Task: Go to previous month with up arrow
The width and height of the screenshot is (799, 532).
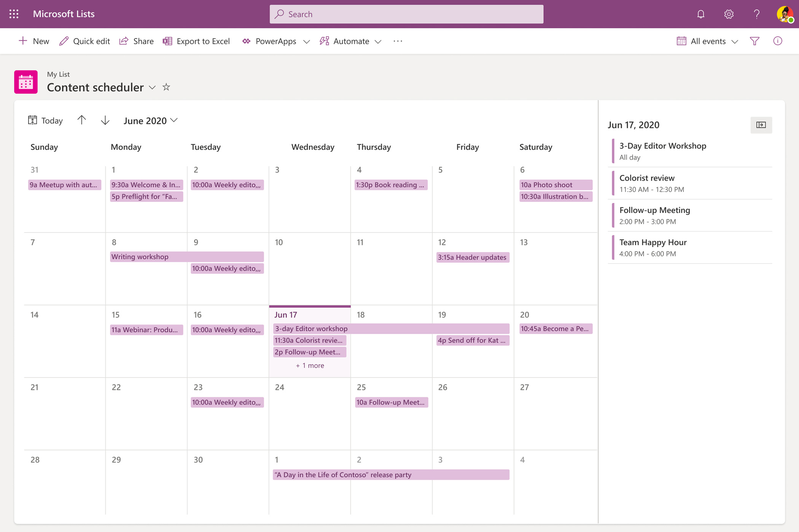Action: point(81,121)
